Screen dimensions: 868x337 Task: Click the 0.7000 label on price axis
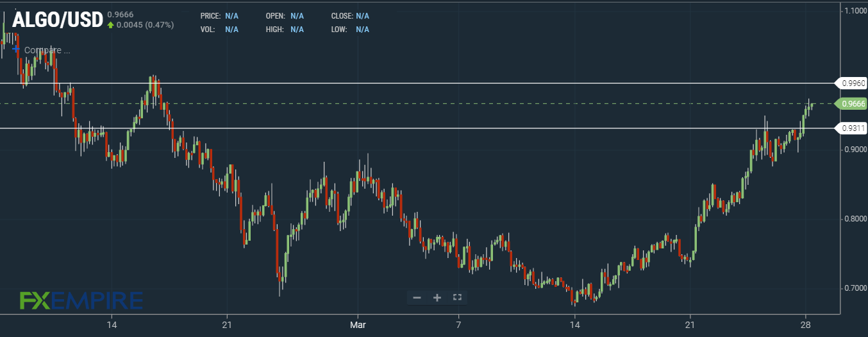tap(855, 288)
